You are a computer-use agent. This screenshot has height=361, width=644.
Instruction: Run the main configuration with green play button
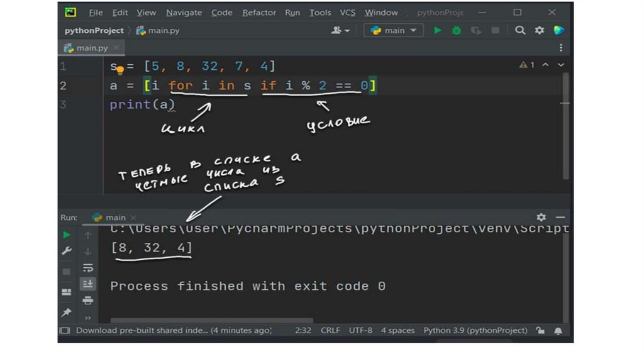pyautogui.click(x=438, y=30)
